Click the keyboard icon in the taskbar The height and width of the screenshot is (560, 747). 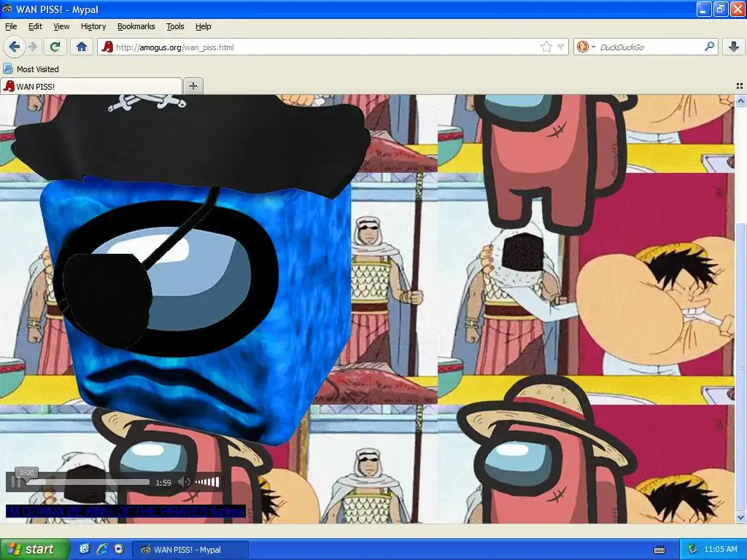pos(659,550)
